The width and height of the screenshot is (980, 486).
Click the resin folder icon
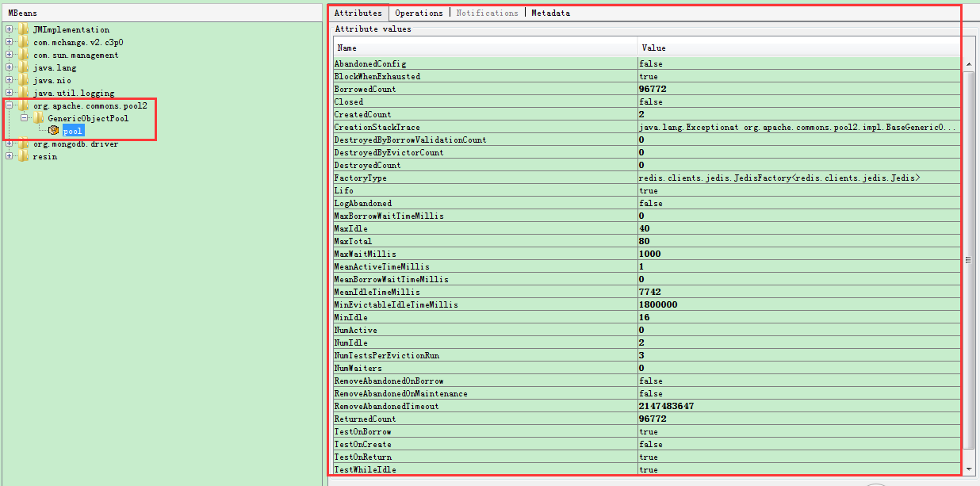point(24,156)
